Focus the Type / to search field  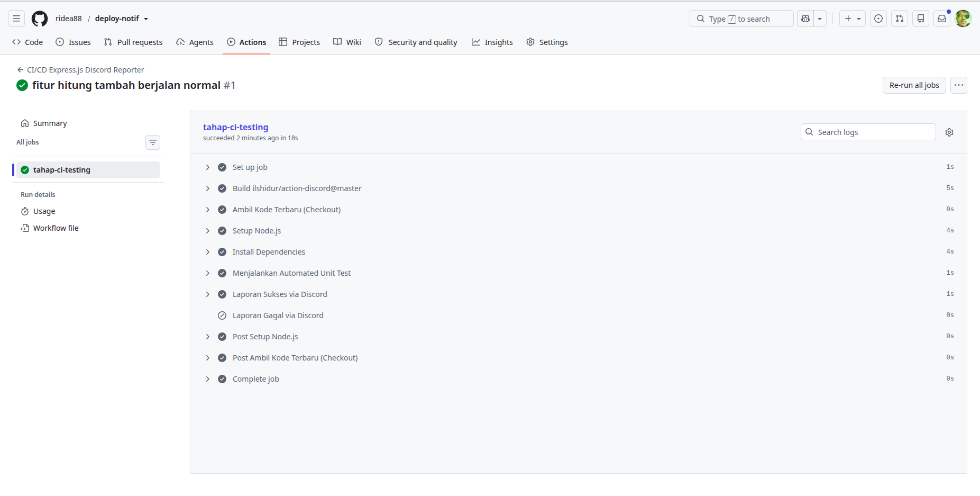(741, 19)
